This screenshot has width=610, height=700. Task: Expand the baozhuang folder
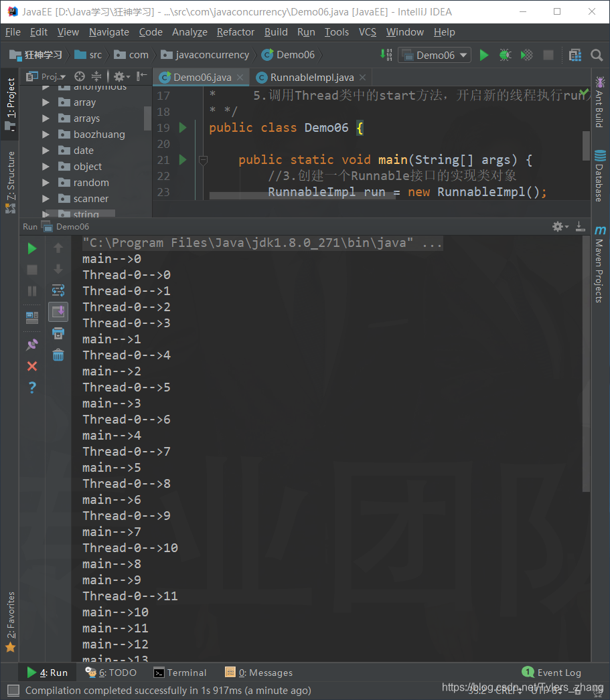click(x=46, y=135)
